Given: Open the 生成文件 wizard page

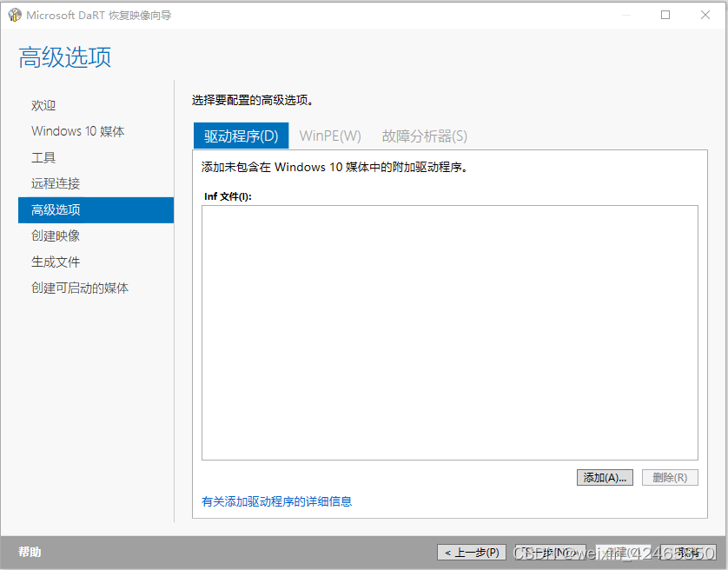Looking at the screenshot, I should [55, 262].
